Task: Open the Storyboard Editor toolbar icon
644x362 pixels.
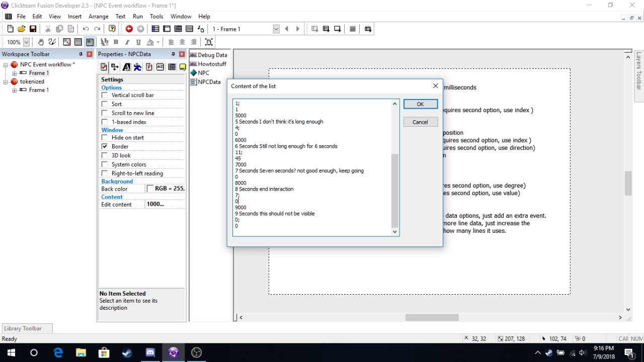Action: (155, 29)
